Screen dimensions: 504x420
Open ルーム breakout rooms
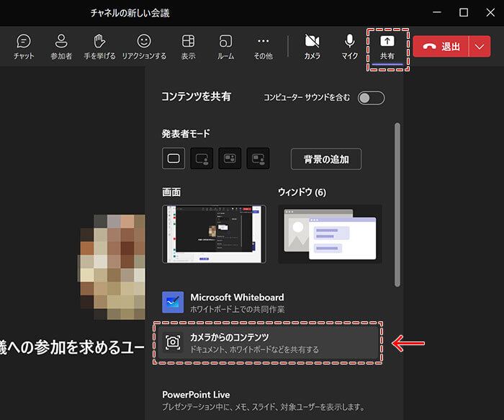(x=225, y=47)
